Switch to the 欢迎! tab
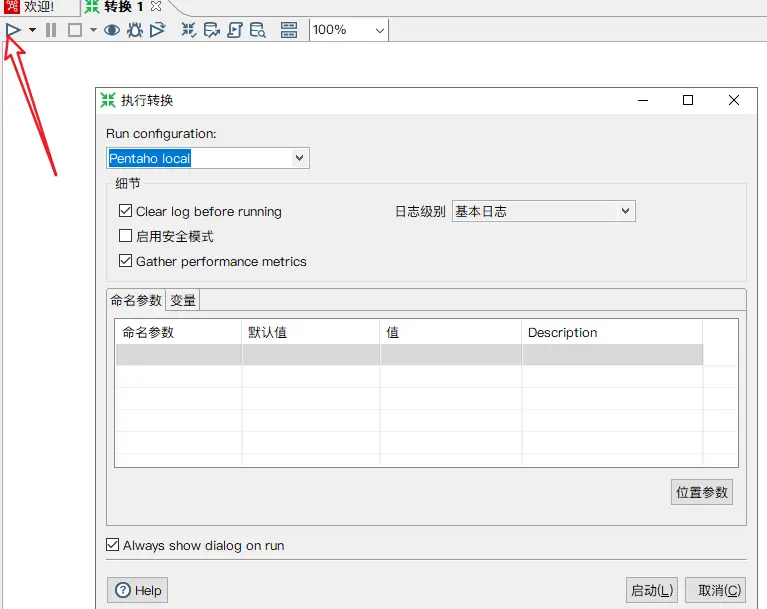This screenshot has height=609, width=767. pyautogui.click(x=39, y=7)
